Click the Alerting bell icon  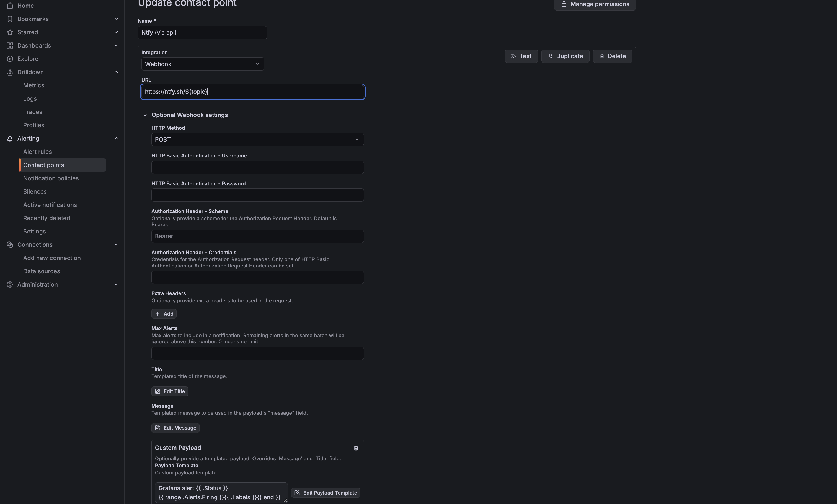10,139
